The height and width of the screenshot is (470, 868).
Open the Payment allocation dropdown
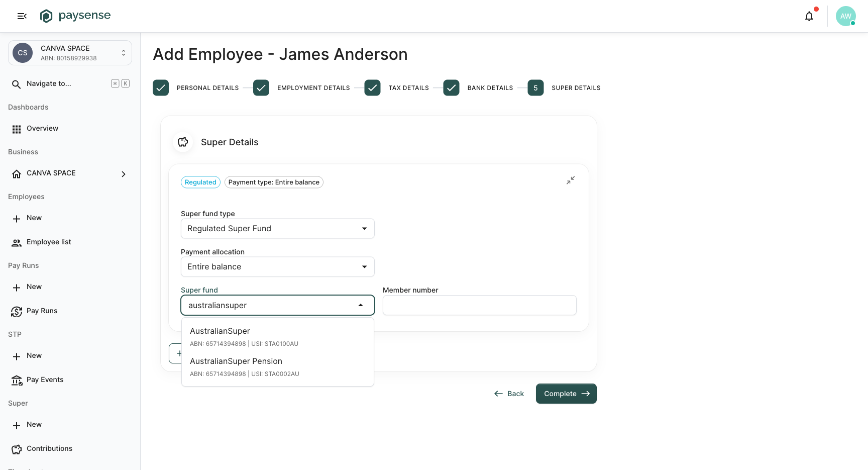click(278, 267)
